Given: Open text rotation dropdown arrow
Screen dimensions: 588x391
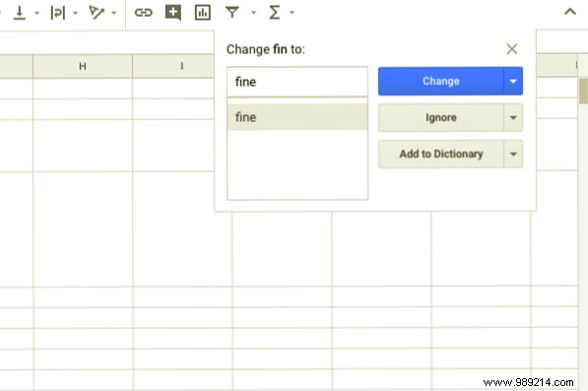Looking at the screenshot, I should [114, 13].
